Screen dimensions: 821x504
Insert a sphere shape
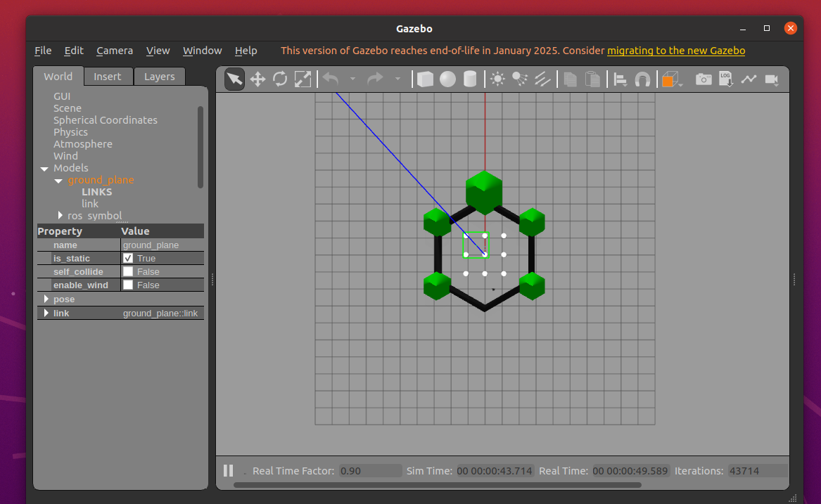pos(447,79)
